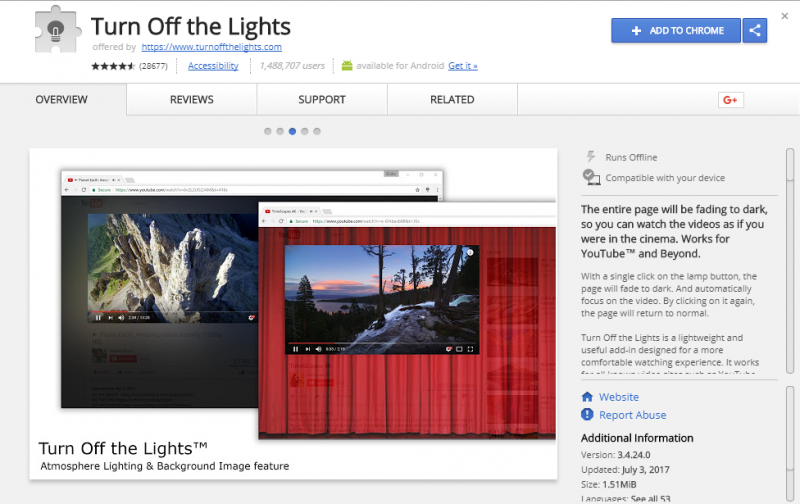Select the fourth carousel dot
Image resolution: width=800 pixels, height=504 pixels.
(x=305, y=132)
